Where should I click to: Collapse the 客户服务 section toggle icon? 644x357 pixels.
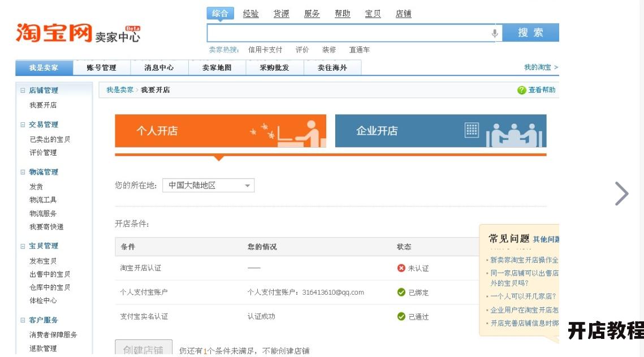pyautogui.click(x=23, y=320)
